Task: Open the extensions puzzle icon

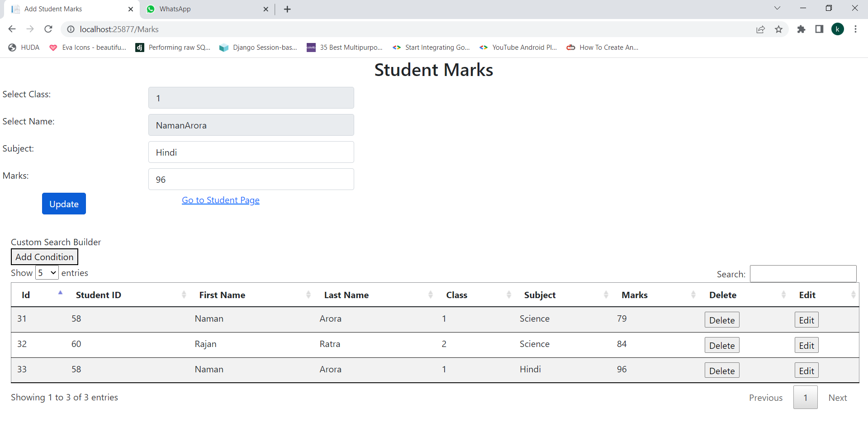Action: pos(801,29)
